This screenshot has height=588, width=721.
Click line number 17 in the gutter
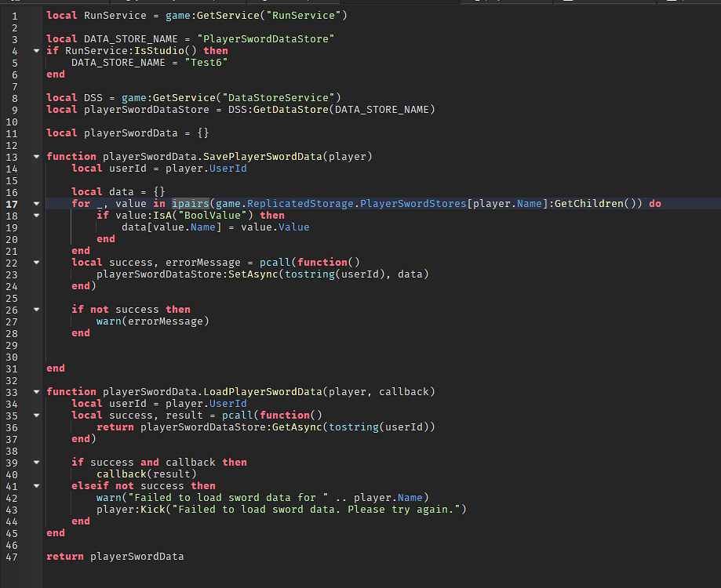pos(12,205)
